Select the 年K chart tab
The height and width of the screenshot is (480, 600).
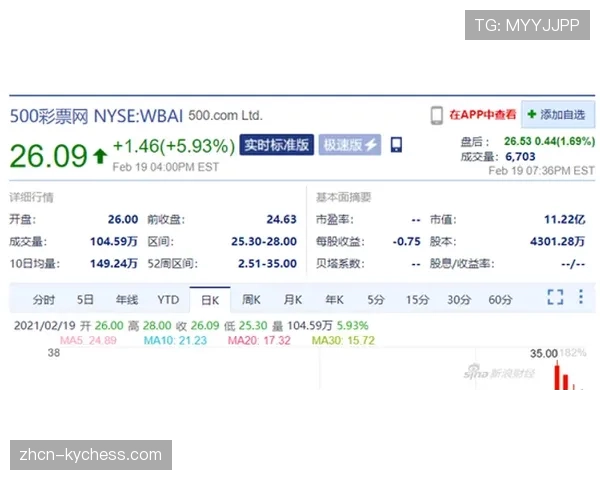(334, 300)
